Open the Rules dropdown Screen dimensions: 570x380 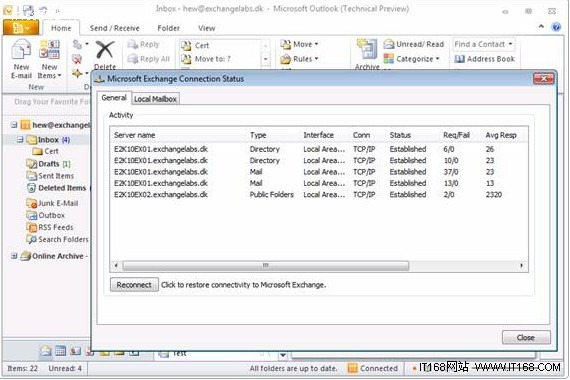(x=299, y=59)
